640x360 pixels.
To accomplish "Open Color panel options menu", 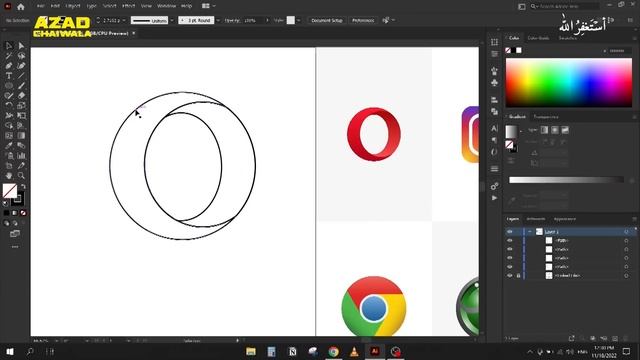I will tap(634, 38).
